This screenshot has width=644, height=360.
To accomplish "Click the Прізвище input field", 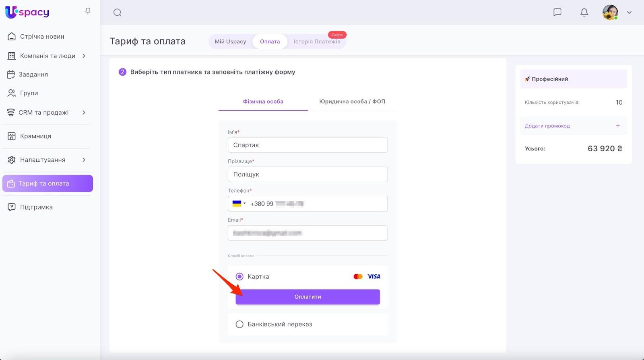I will [308, 174].
